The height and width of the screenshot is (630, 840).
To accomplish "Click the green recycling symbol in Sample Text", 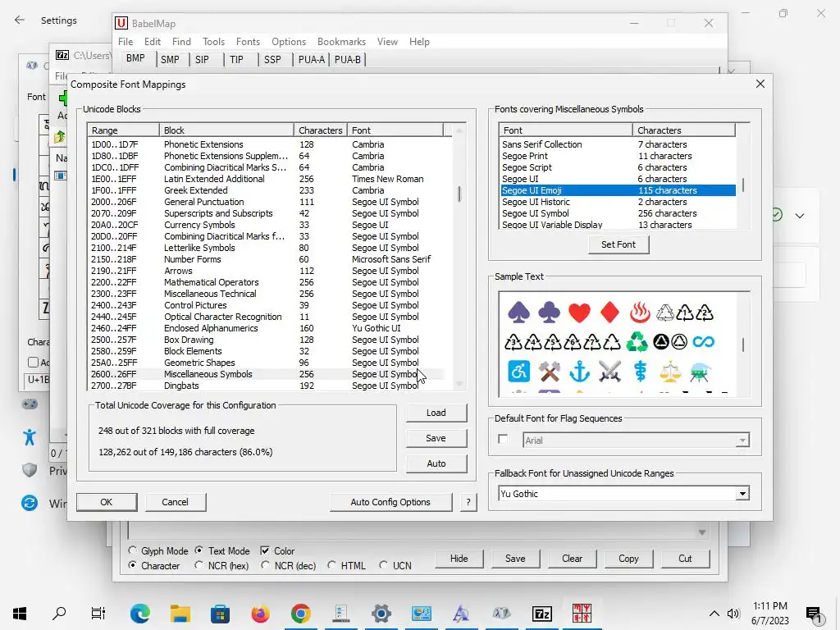I will pos(637,342).
